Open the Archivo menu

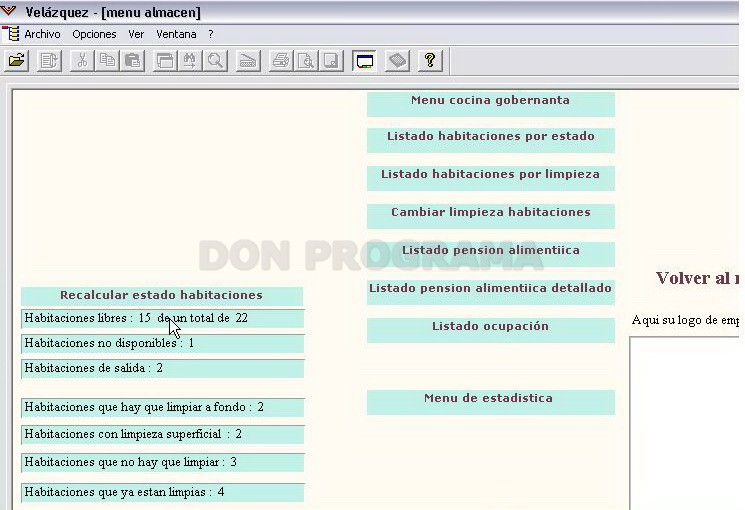(42, 34)
